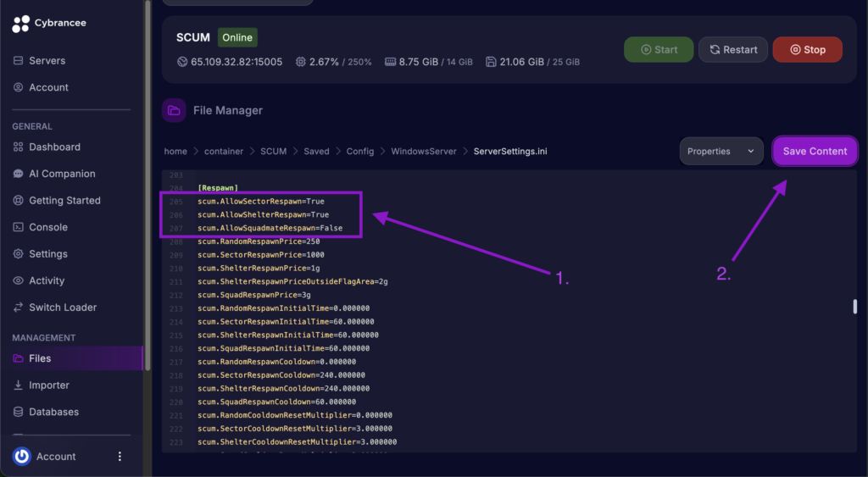
Task: Open the three-dot menu beside the bottom Account
Action: click(x=120, y=457)
